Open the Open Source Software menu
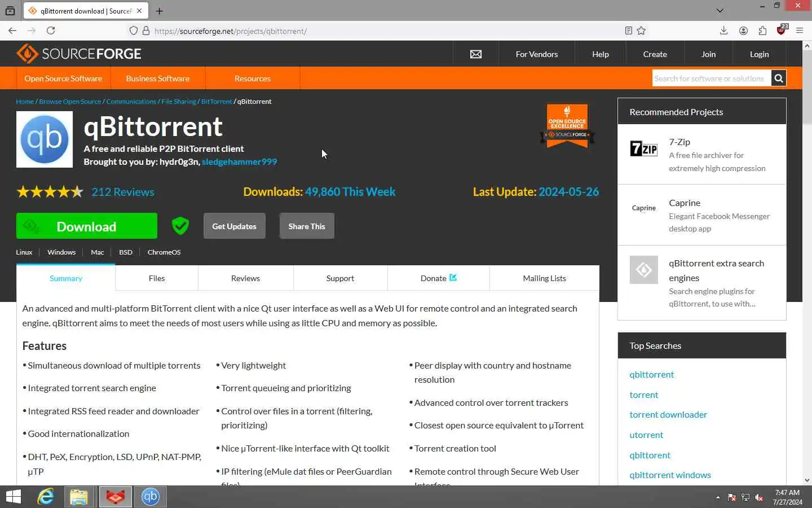This screenshot has height=508, width=812. click(63, 78)
